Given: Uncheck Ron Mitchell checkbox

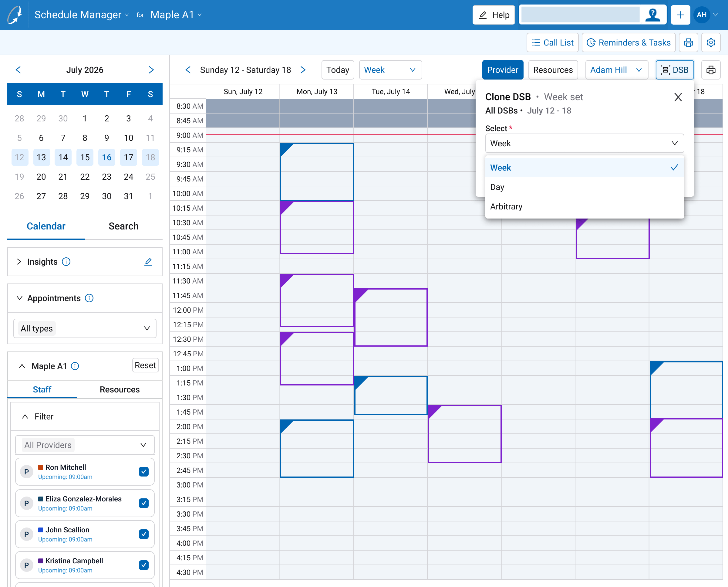Looking at the screenshot, I should pos(144,472).
